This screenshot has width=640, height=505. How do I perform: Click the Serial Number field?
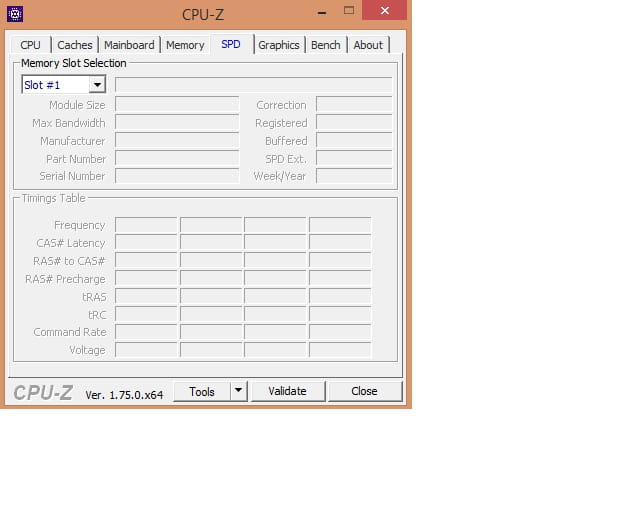point(177,176)
